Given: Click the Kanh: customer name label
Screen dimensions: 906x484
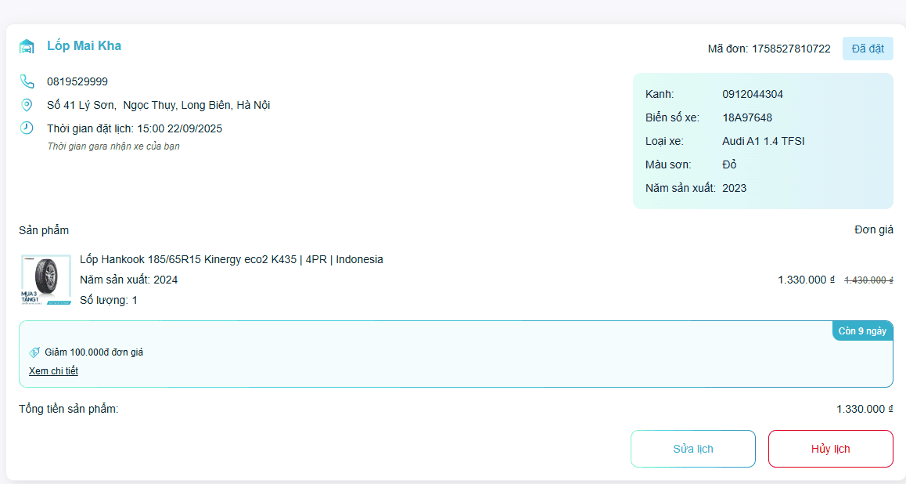Looking at the screenshot, I should (659, 94).
